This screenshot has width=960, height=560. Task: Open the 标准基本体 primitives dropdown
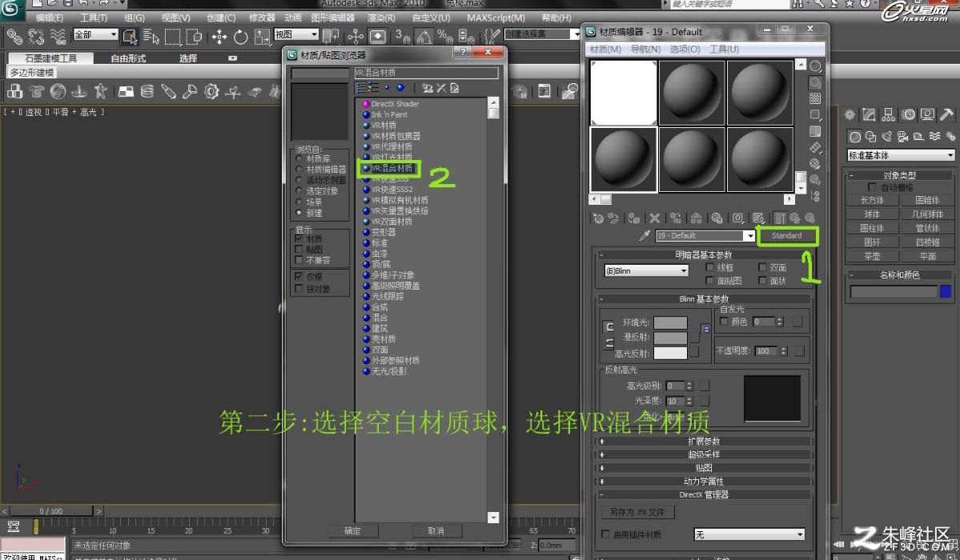pyautogui.click(x=901, y=155)
